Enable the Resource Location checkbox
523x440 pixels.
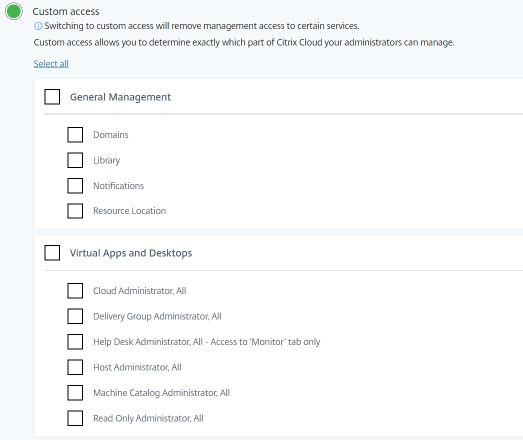[x=75, y=211]
